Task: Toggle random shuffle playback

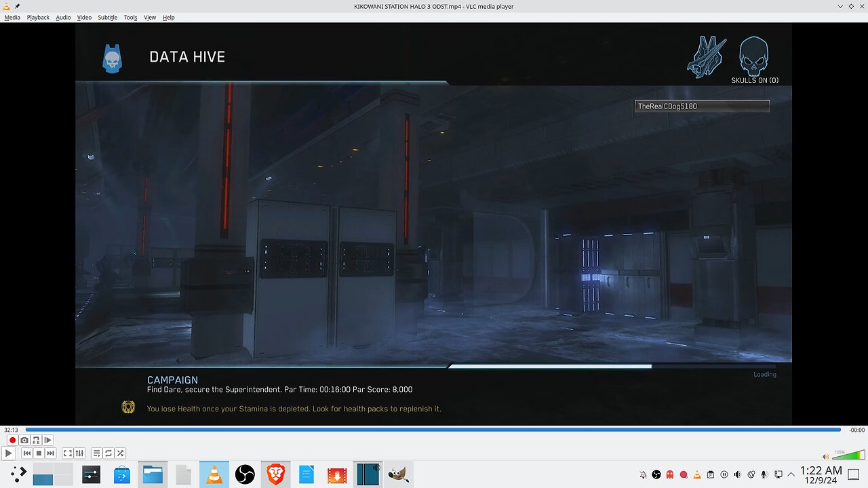Action: click(x=120, y=453)
